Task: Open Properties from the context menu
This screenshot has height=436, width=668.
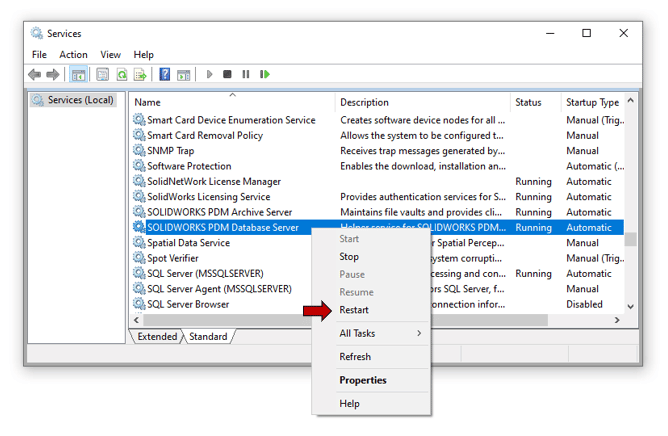Action: pos(362,380)
